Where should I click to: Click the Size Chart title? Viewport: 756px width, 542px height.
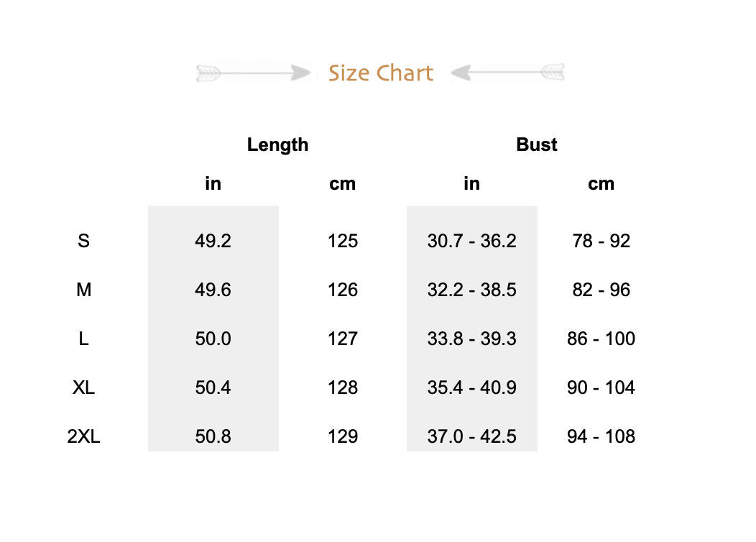coord(381,73)
